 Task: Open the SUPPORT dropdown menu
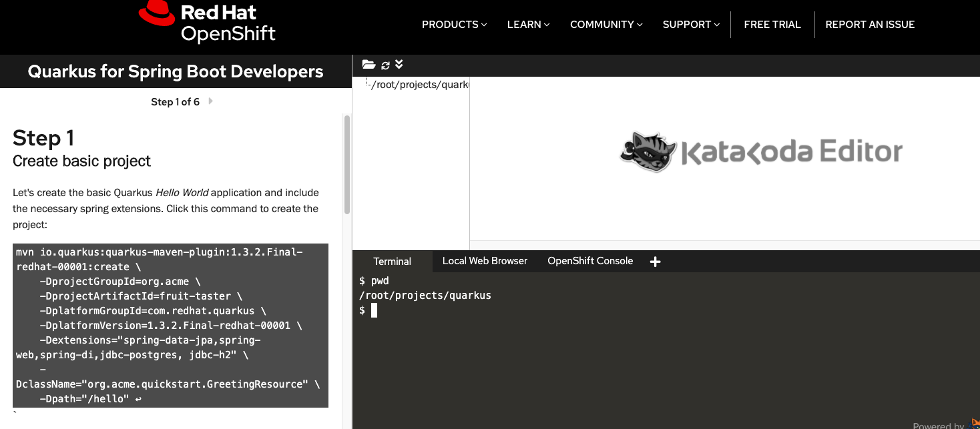coord(691,24)
